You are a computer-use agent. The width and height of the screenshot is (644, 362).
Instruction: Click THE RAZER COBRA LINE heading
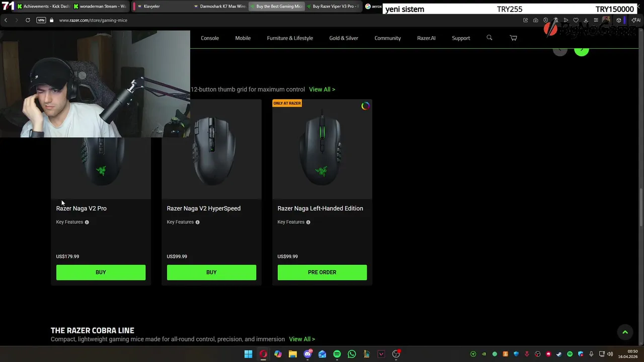click(93, 330)
